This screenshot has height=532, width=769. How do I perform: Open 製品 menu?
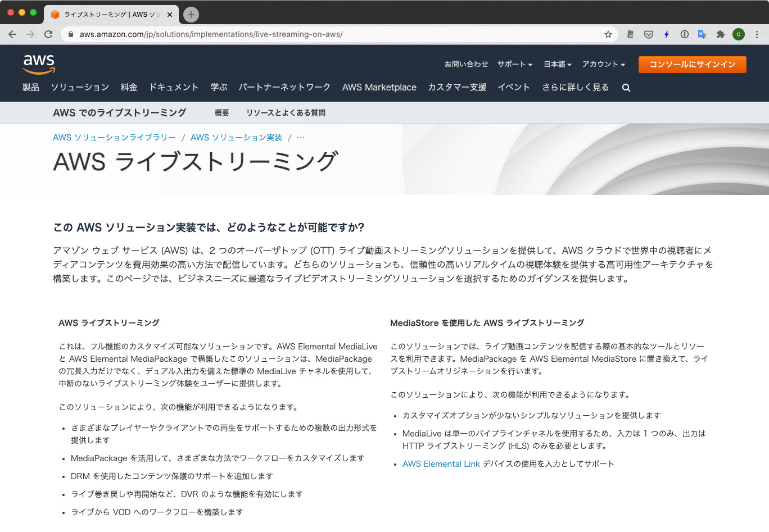point(31,87)
